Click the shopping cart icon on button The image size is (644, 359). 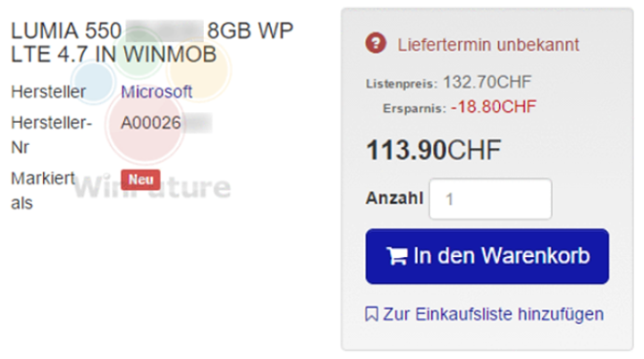point(397,256)
